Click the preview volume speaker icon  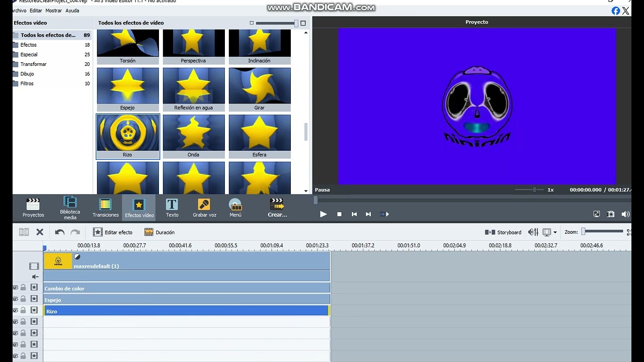pyautogui.click(x=625, y=214)
